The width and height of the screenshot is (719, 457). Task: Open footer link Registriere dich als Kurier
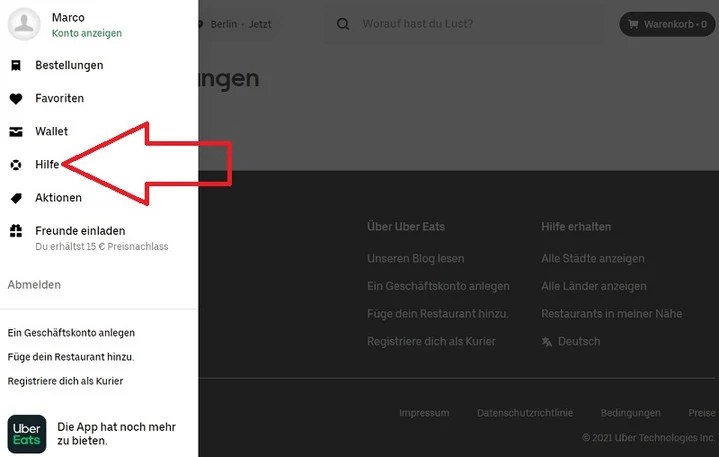pos(431,341)
